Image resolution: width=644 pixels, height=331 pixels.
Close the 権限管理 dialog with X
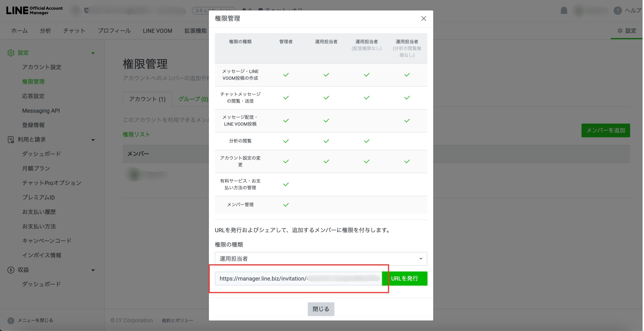pyautogui.click(x=424, y=19)
